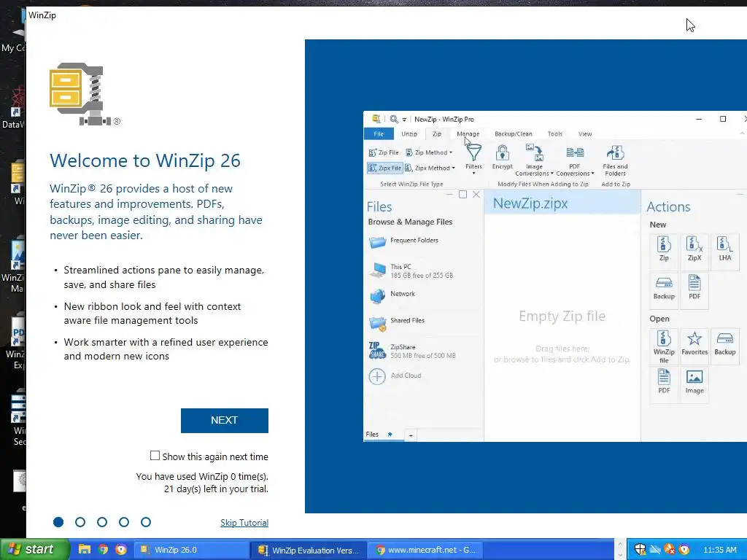Viewport: 747px width, 560px height.
Task: Launch the orange browser icon in quick launch
Action: click(x=121, y=550)
